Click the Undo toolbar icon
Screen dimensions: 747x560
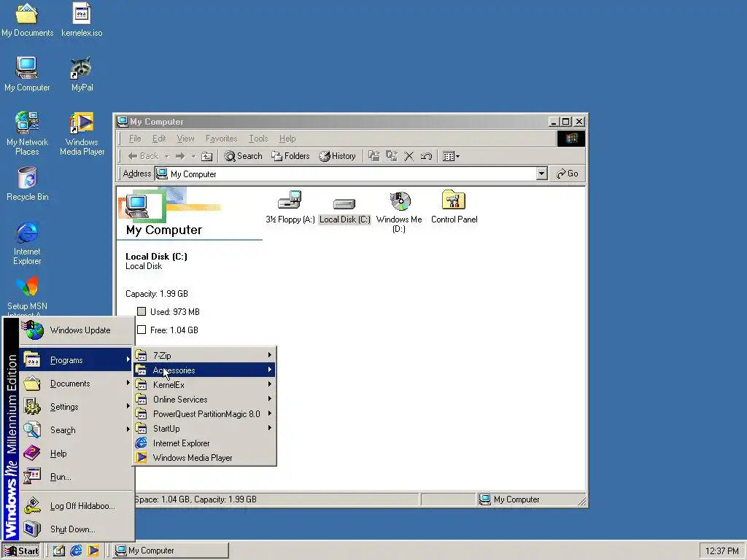(426, 156)
